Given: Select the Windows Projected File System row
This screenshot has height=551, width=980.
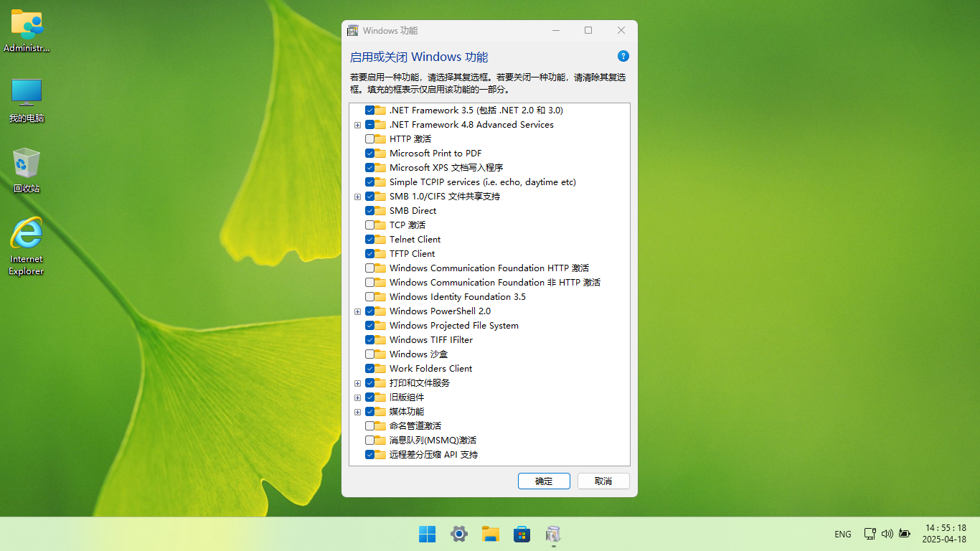Looking at the screenshot, I should tap(454, 325).
